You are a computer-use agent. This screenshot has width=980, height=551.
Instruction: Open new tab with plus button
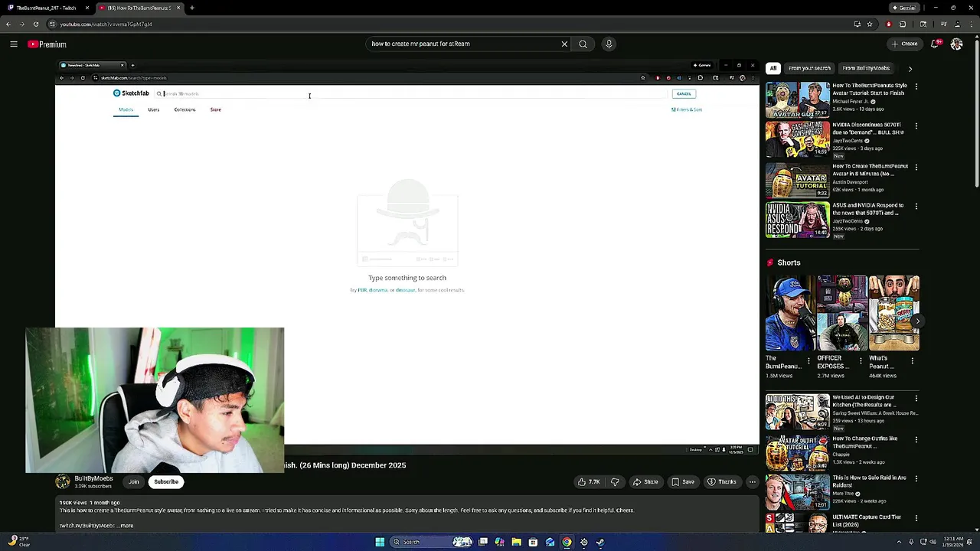point(192,8)
